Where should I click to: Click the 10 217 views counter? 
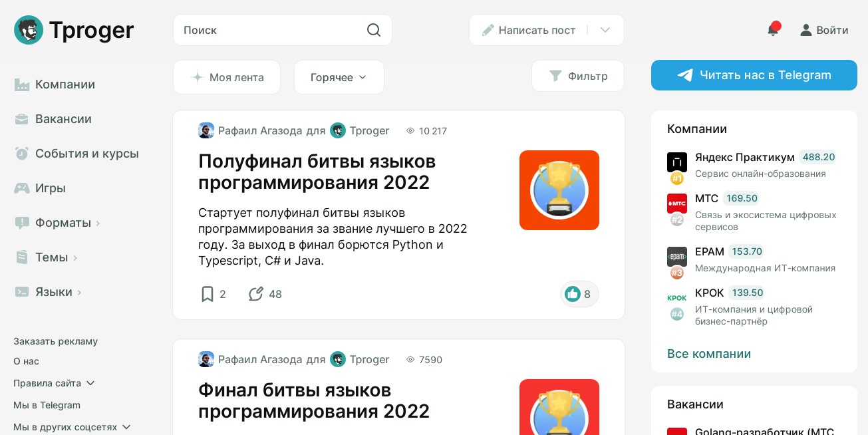click(x=426, y=131)
